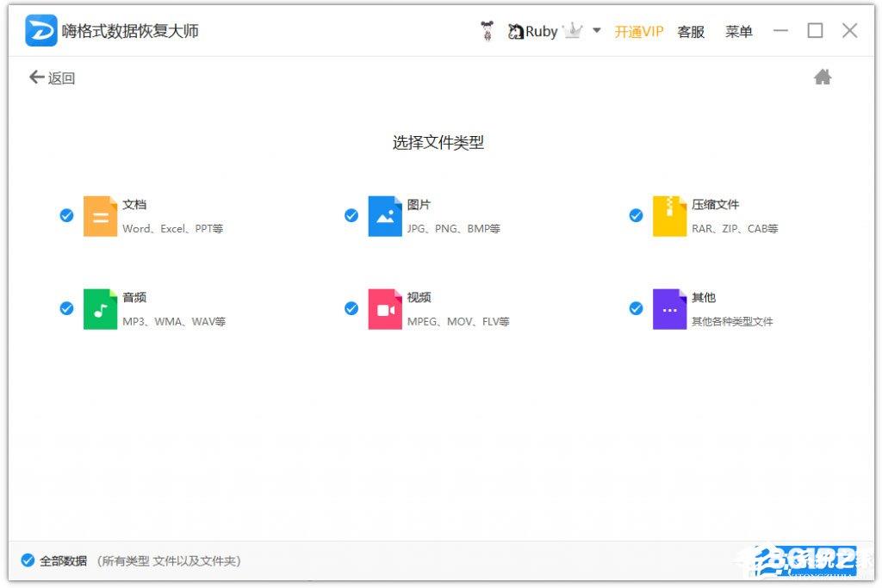Uncheck the 视频 checkbox

[351, 308]
